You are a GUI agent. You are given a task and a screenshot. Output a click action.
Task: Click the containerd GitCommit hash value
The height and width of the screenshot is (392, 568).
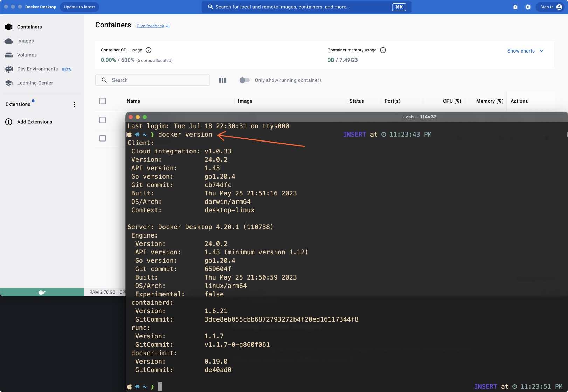282,319
